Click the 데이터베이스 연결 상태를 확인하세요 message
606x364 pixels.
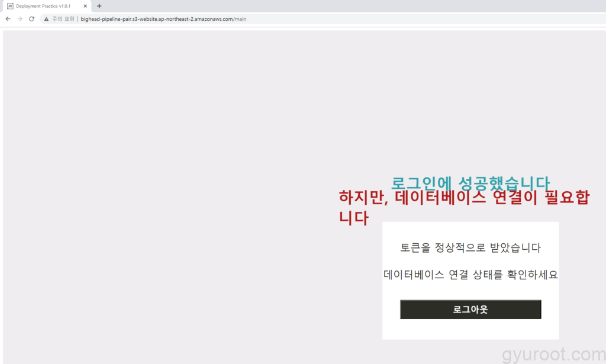(470, 275)
